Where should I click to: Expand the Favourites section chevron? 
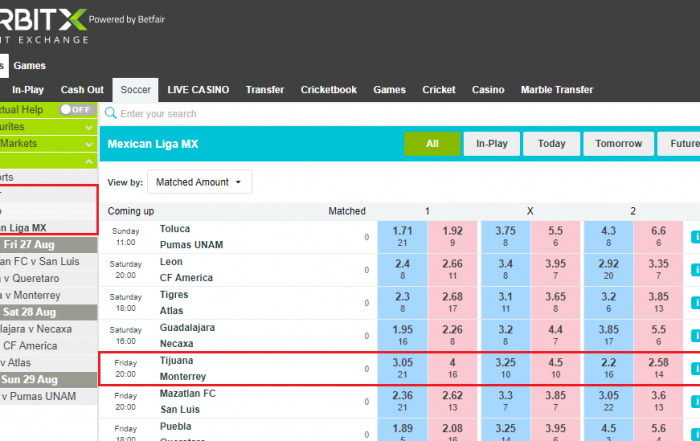tap(89, 127)
